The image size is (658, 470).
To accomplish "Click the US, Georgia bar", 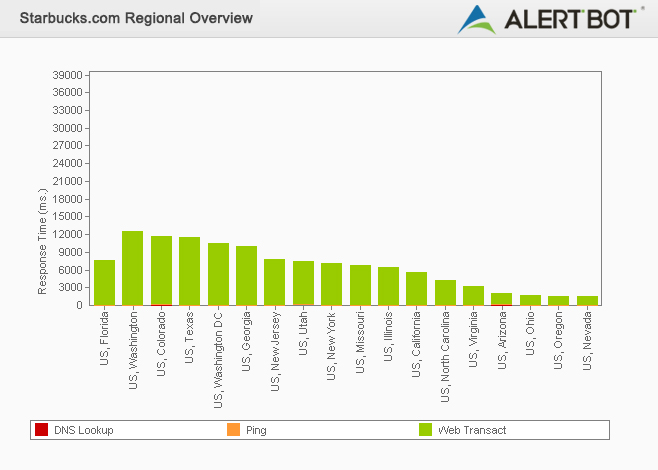I will tap(246, 275).
